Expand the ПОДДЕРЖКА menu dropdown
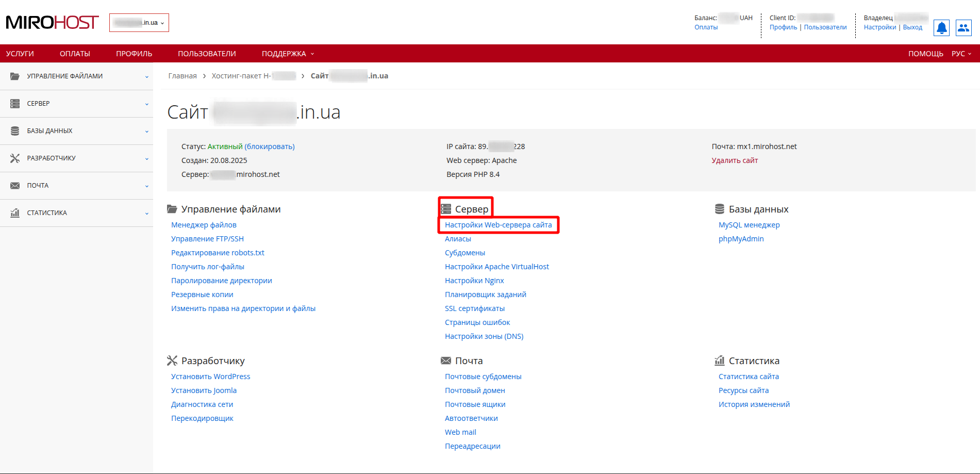980x474 pixels. (x=288, y=54)
